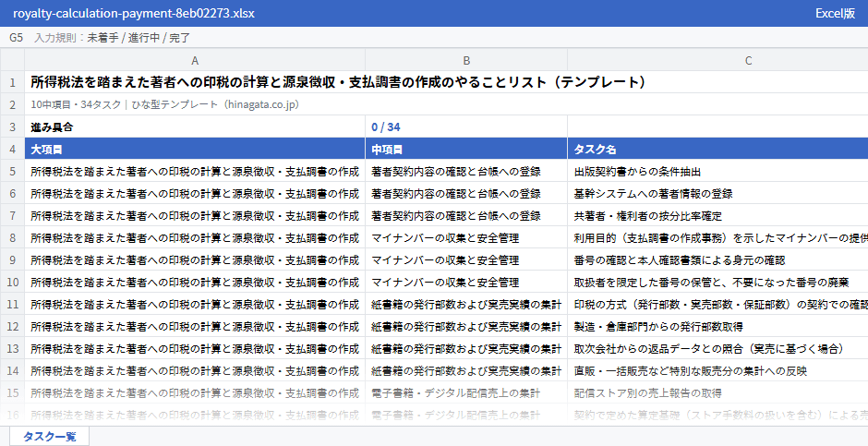Select the cell 出版契約書からの条件抽出
Screen dimensions: 868x446
(x=717, y=171)
